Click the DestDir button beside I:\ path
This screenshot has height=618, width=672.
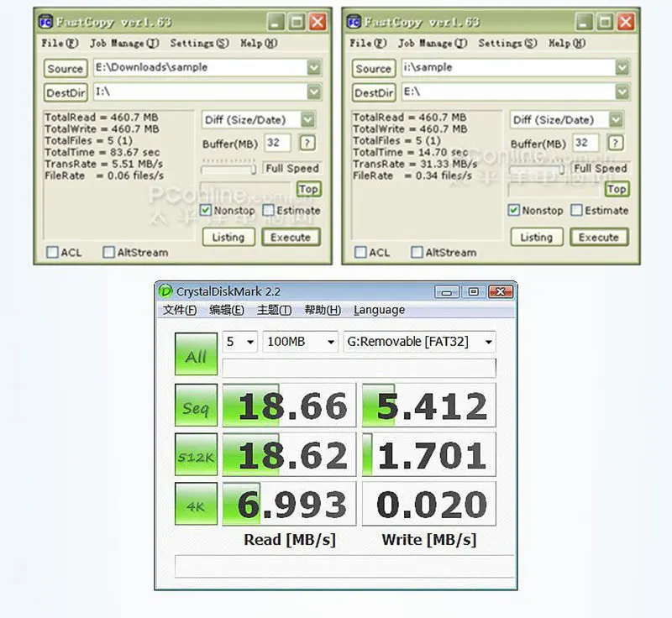coord(66,92)
